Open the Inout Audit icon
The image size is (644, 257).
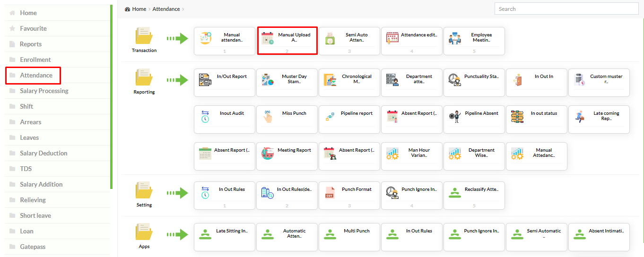coord(205,117)
